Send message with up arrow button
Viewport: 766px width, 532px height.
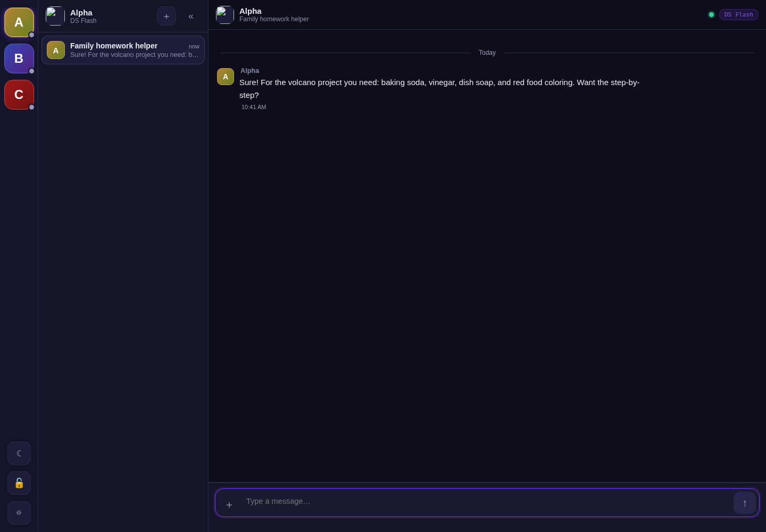(x=745, y=503)
